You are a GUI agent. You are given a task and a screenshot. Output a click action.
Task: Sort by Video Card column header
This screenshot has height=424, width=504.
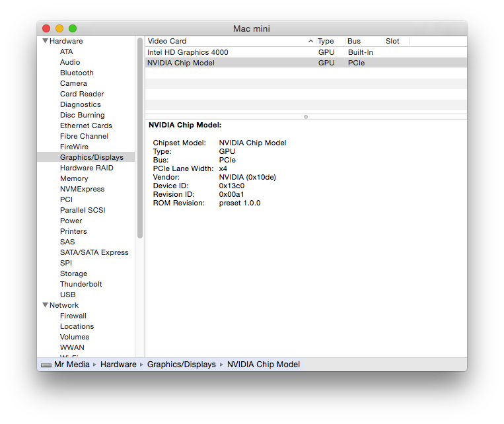(231, 41)
